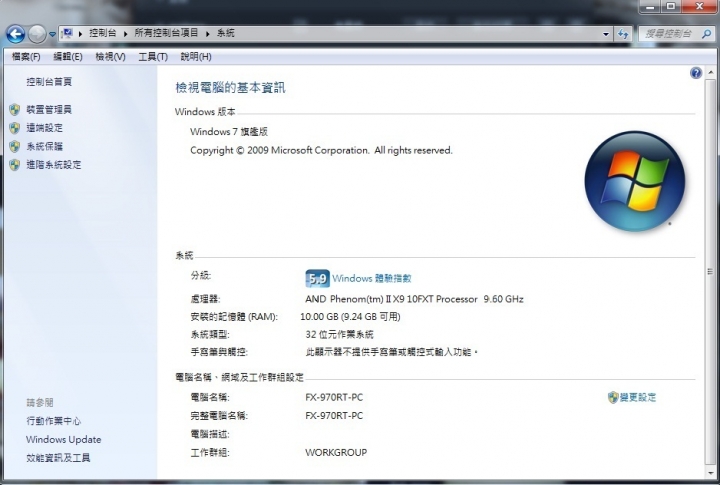Screen dimensions: 720x485
Task: Expand the arrow after 所有控制台項目 breadcrumb
Action: pos(208,34)
